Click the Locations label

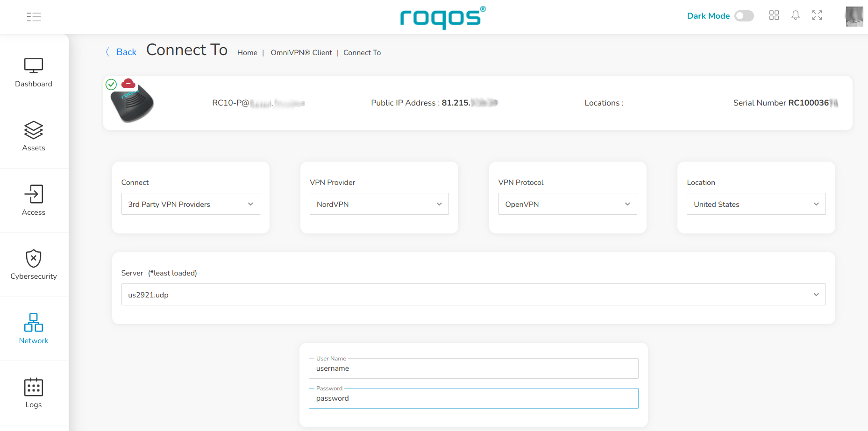click(x=604, y=103)
